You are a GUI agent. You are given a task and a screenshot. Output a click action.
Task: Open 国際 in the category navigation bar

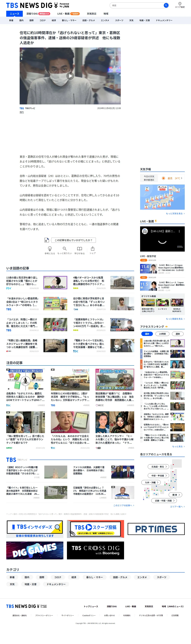click(31, 20)
